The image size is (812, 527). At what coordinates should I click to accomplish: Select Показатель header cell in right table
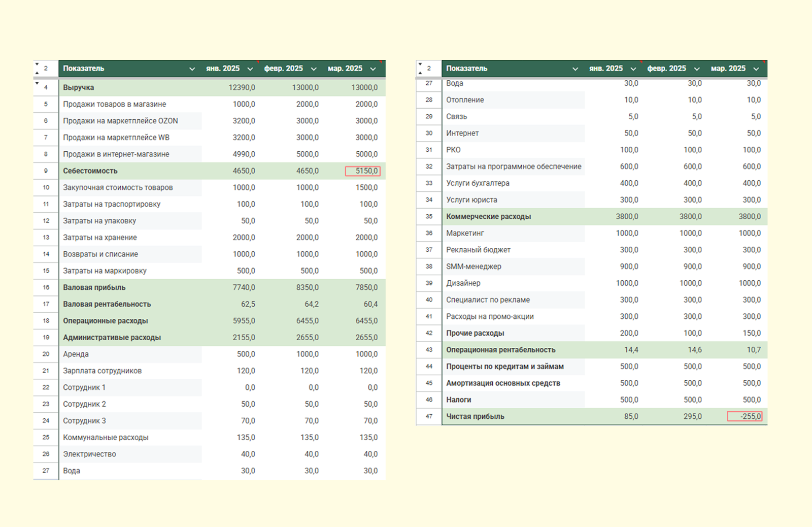coord(514,69)
